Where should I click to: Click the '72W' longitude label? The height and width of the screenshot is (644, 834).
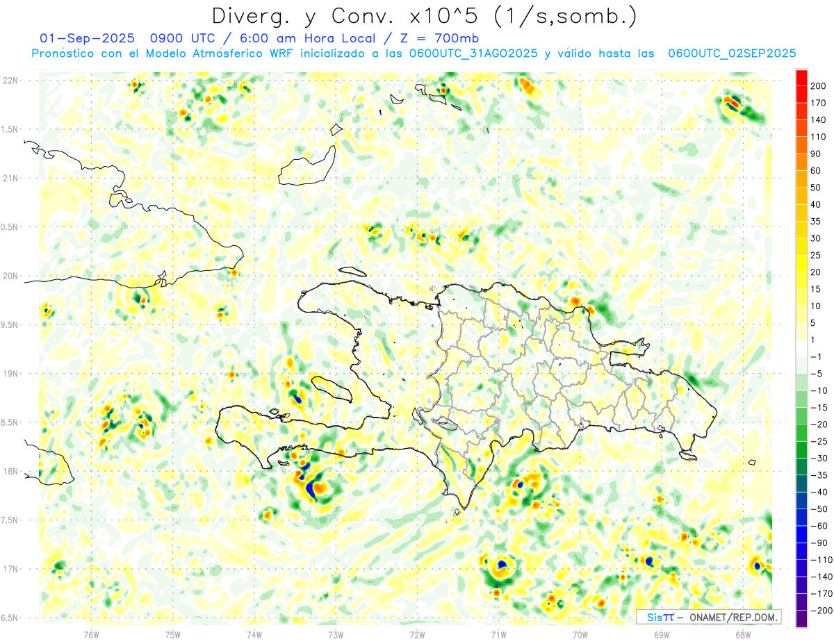[417, 635]
